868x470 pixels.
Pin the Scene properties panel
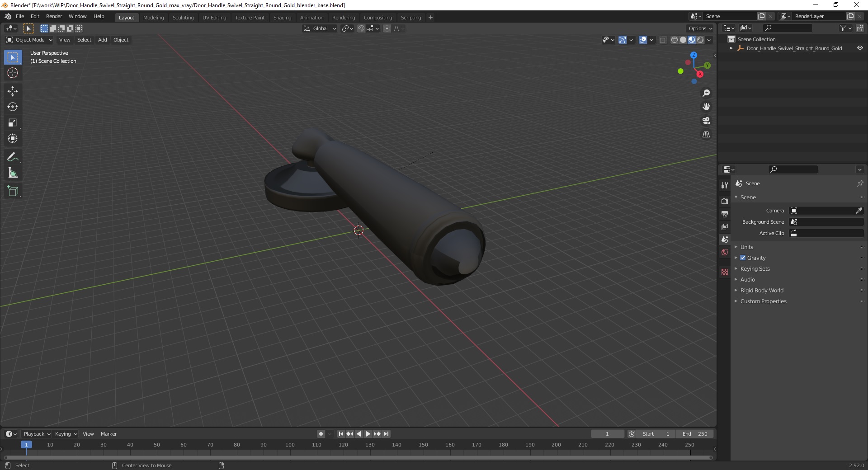860,183
